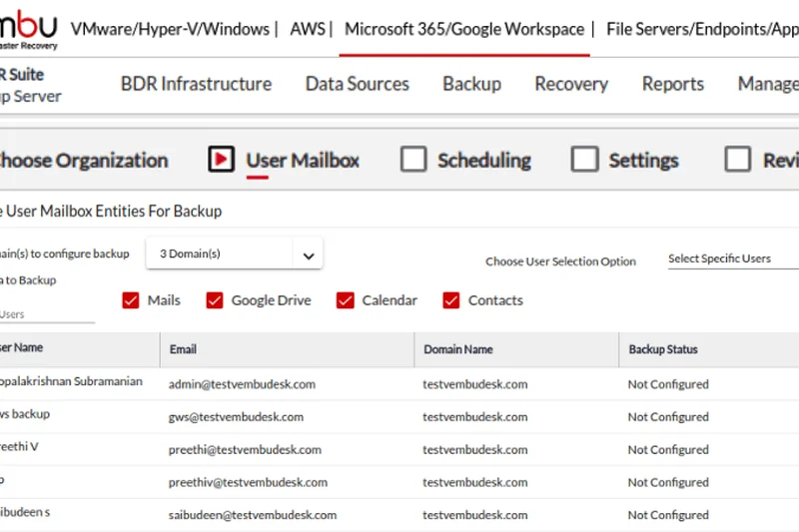
Task: Click the Scheduling step box icon
Action: [x=412, y=160]
